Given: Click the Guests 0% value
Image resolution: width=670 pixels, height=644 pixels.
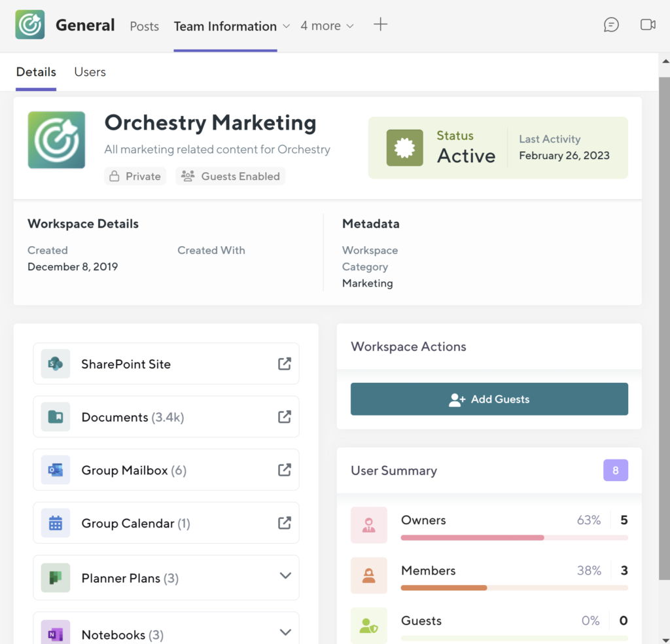Looking at the screenshot, I should (591, 620).
